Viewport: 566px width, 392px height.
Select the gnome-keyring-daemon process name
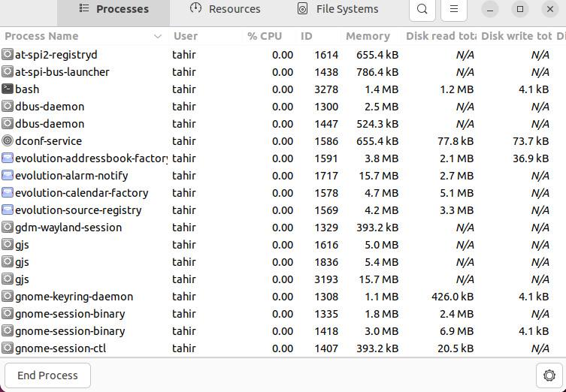74,297
